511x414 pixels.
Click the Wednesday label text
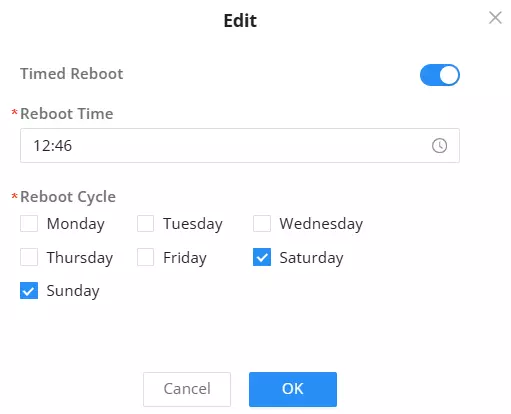pyautogui.click(x=321, y=224)
